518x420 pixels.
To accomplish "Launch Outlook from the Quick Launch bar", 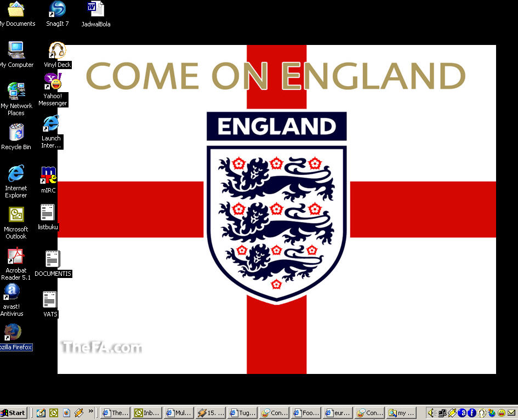I will [x=54, y=413].
